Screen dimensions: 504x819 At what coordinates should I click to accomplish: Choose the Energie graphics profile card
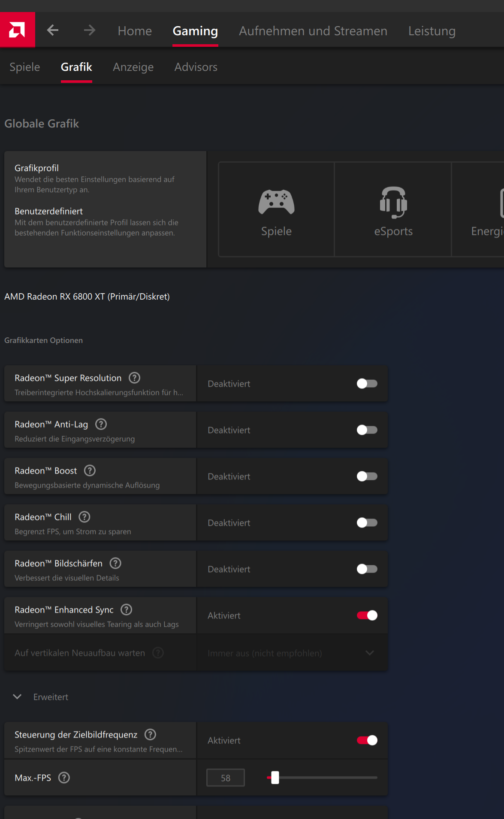pos(478,209)
